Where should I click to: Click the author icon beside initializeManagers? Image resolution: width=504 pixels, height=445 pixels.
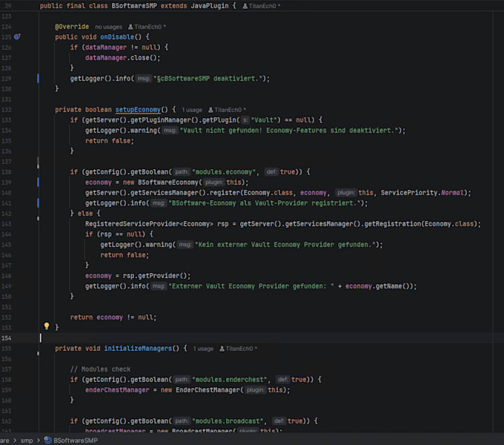(x=222, y=349)
